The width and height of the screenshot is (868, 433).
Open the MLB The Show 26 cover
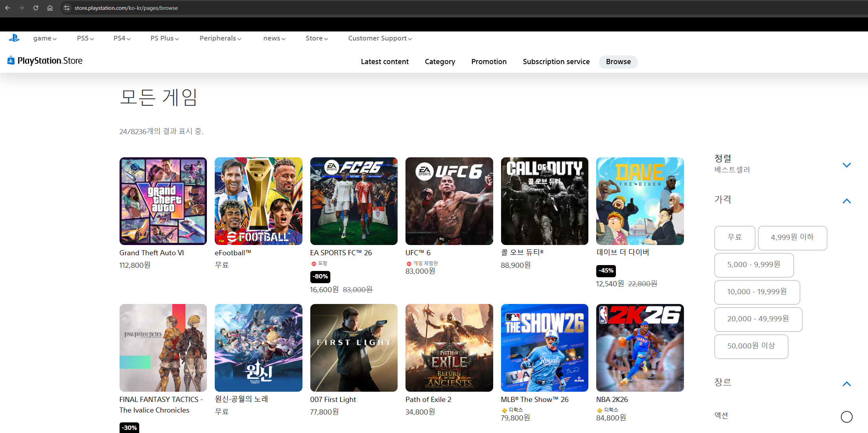[545, 348]
